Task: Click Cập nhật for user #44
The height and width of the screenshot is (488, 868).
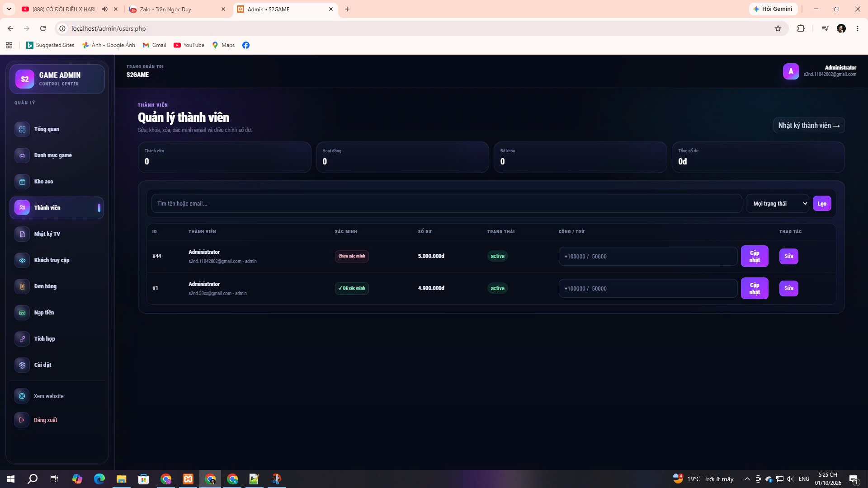Action: tap(755, 256)
